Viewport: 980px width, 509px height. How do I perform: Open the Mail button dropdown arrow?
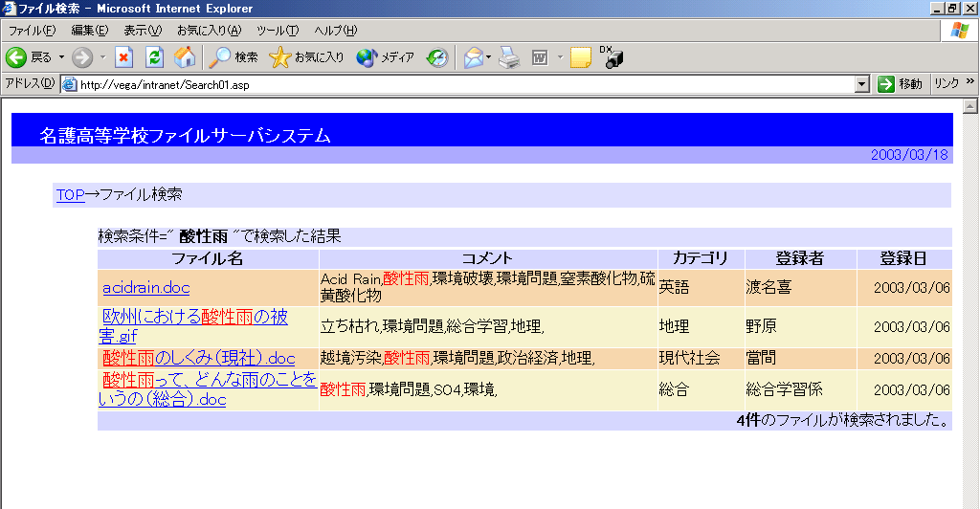point(488,57)
